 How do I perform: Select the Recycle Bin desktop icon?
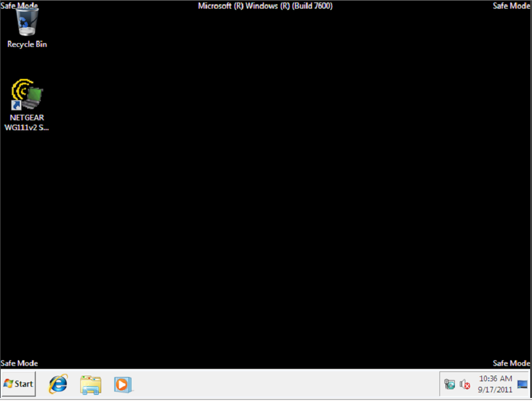click(27, 22)
